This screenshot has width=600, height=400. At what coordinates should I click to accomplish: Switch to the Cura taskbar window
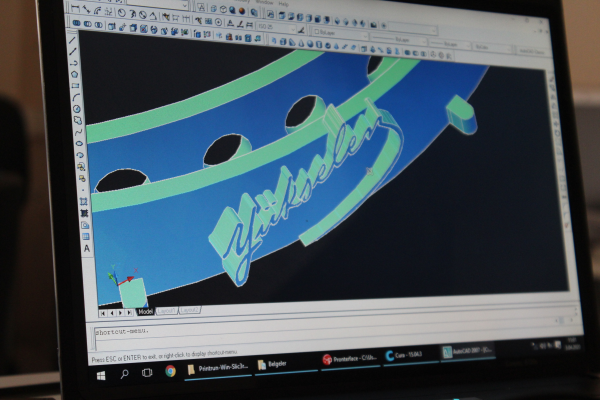(x=410, y=355)
